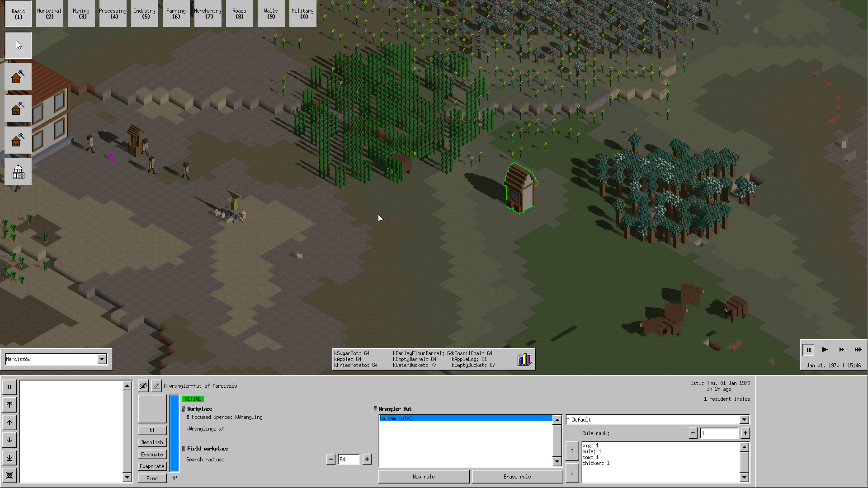Click the Erase rule button
The height and width of the screenshot is (488, 868).
517,477
